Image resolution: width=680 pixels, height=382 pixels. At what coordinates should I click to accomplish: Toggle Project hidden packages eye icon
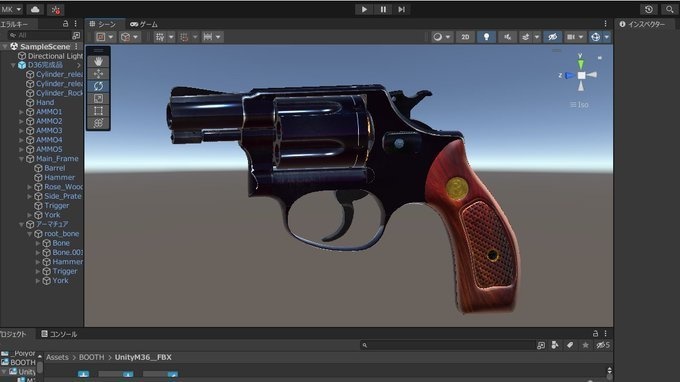[x=603, y=345]
